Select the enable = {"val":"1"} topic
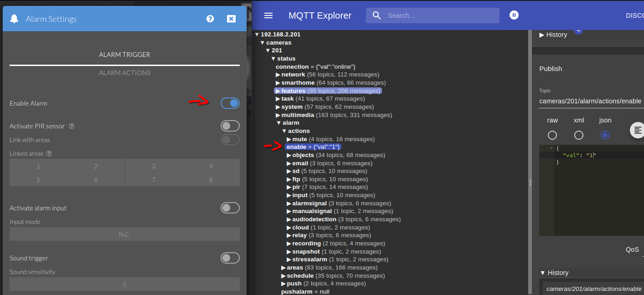 pyautogui.click(x=313, y=147)
